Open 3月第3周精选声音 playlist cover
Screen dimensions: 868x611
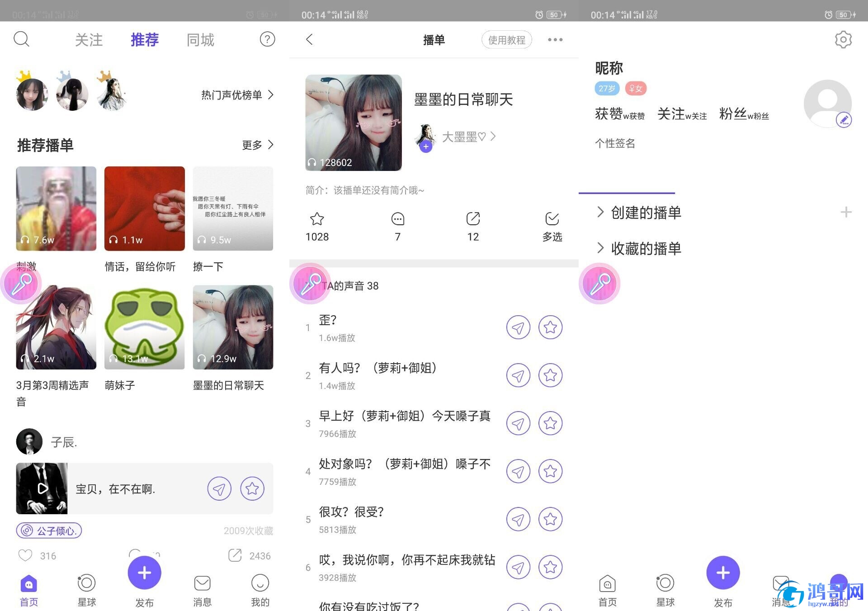[x=56, y=327]
